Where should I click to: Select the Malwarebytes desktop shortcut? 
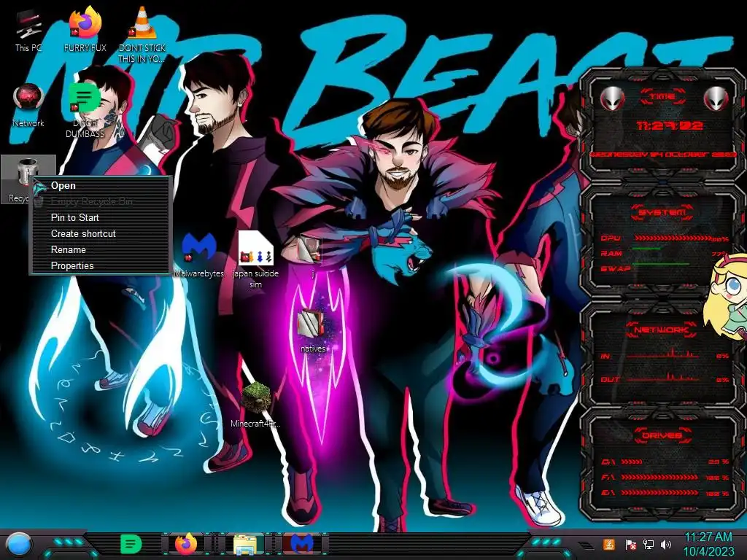point(199,254)
